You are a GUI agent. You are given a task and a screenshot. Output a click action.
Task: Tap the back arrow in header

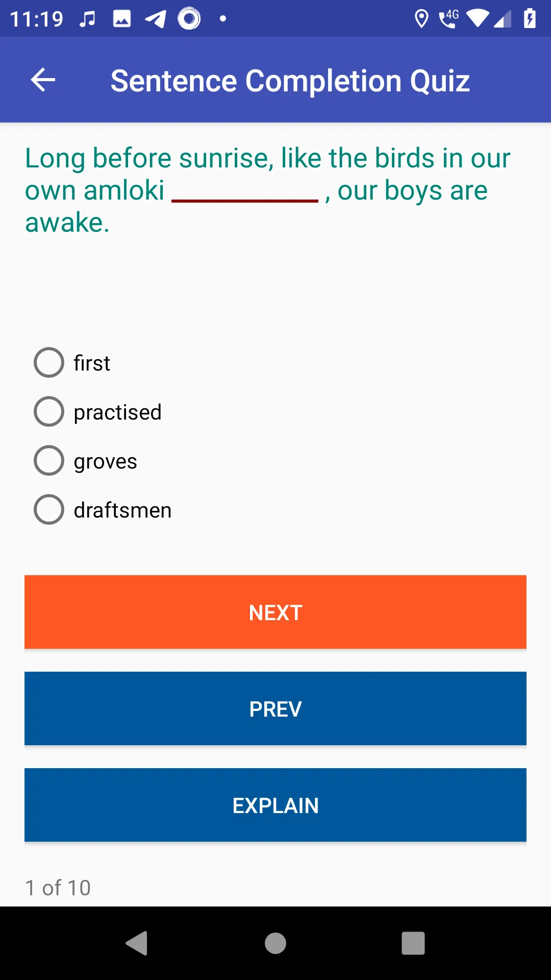coord(43,80)
